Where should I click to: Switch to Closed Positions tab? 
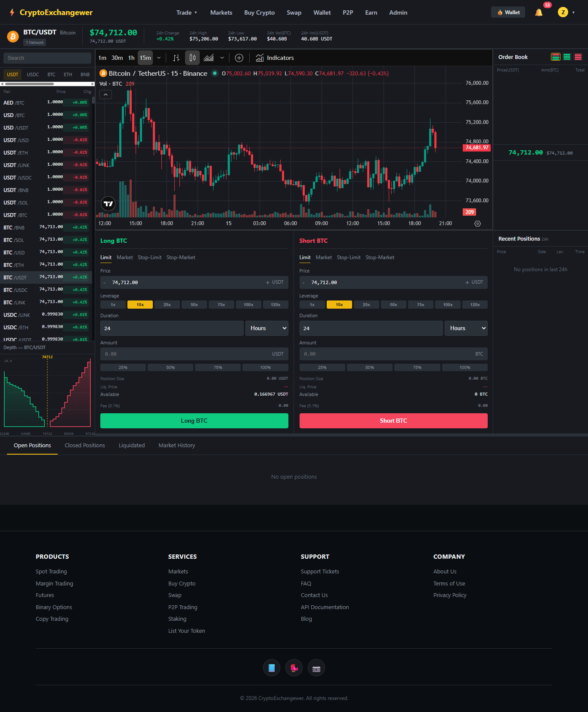click(85, 446)
